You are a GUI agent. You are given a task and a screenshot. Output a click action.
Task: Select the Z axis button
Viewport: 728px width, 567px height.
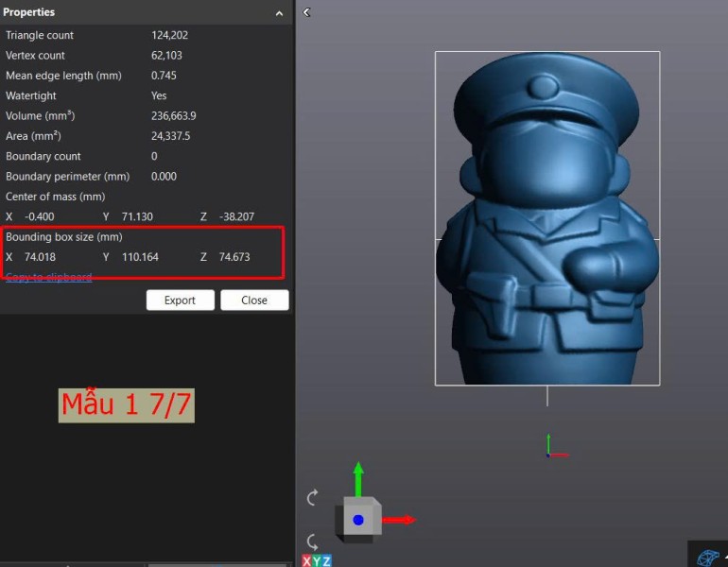click(327, 561)
